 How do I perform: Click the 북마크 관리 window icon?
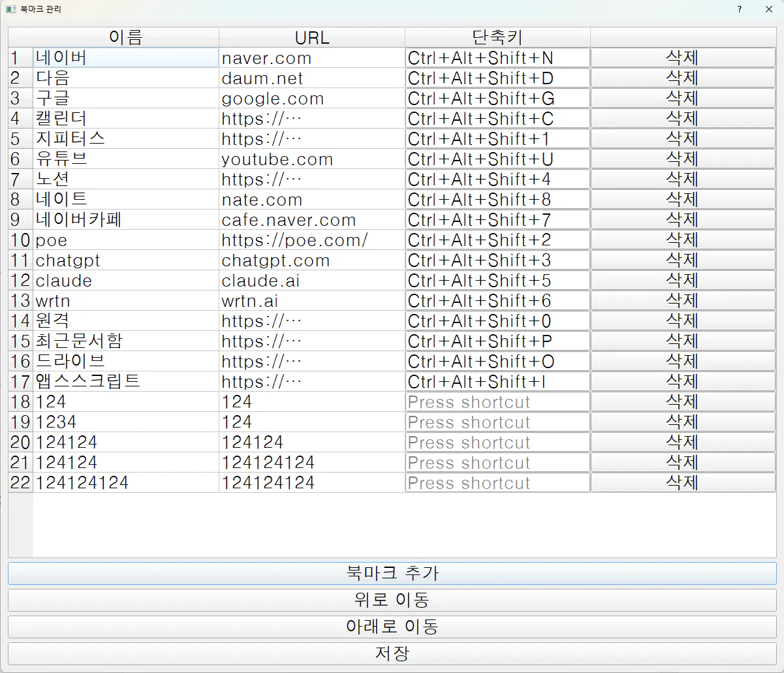pyautogui.click(x=10, y=9)
